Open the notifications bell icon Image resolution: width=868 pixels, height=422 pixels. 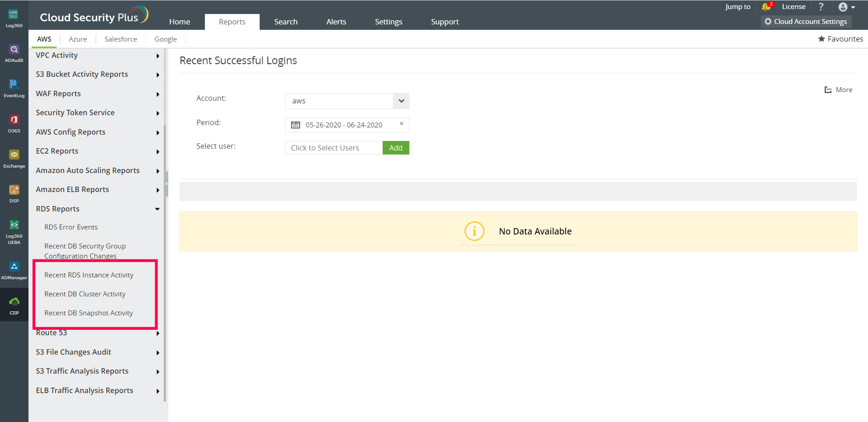click(766, 7)
